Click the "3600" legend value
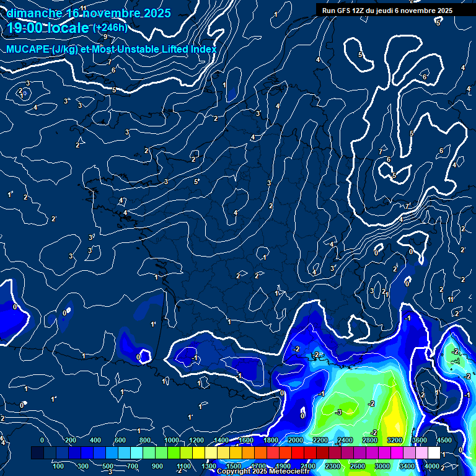Viewport: 476px width, 476px height. pyautogui.click(x=419, y=440)
